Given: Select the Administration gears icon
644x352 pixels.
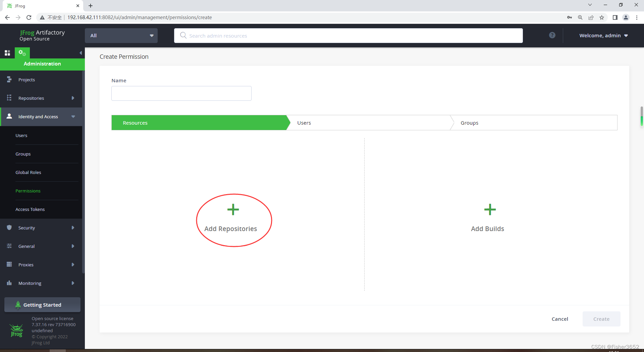Looking at the screenshot, I should tap(22, 53).
